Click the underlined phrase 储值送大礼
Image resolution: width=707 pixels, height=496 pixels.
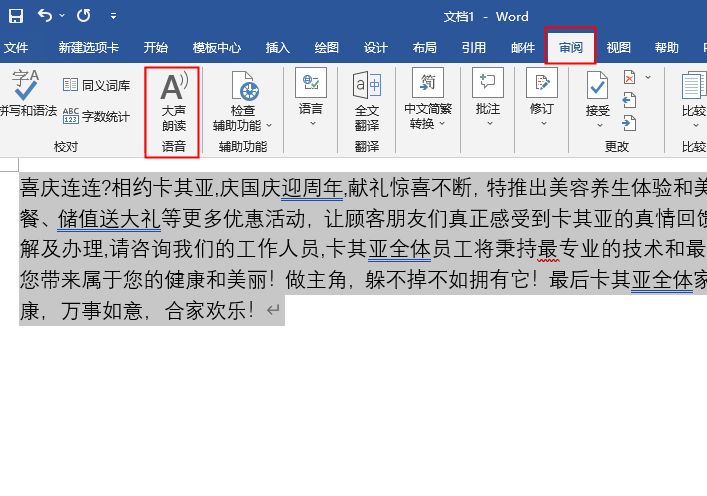(x=109, y=219)
